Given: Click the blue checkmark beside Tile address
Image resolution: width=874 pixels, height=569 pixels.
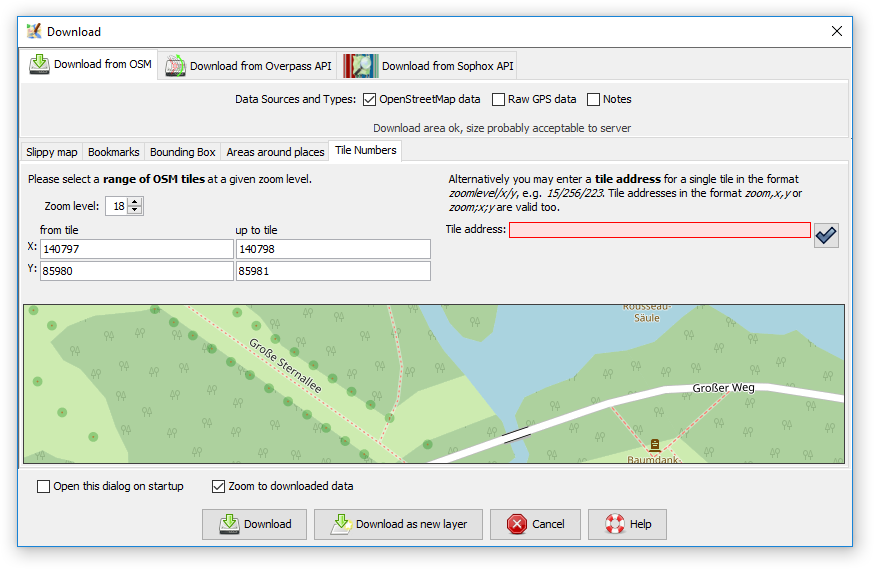Looking at the screenshot, I should click(x=826, y=235).
